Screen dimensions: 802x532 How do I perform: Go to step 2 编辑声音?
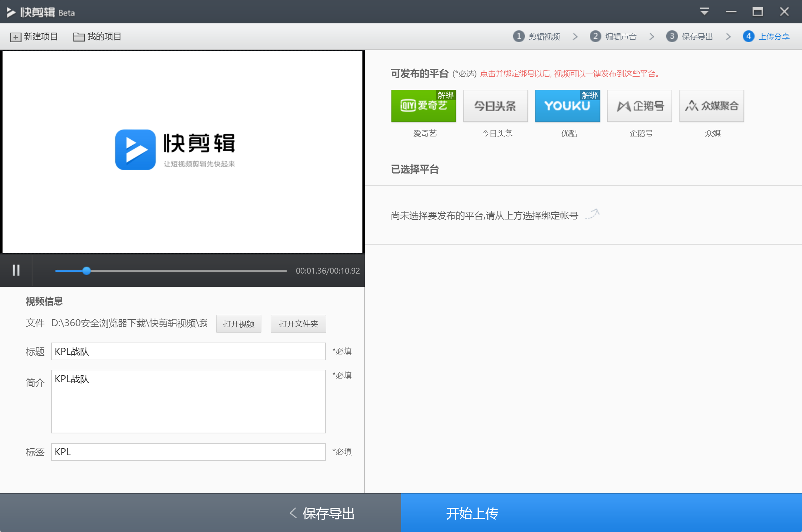(613, 36)
